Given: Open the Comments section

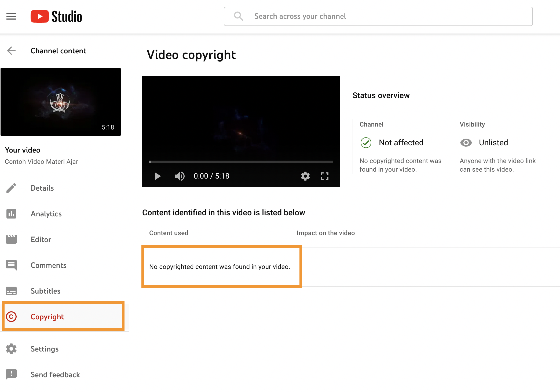Looking at the screenshot, I should pyautogui.click(x=48, y=265).
